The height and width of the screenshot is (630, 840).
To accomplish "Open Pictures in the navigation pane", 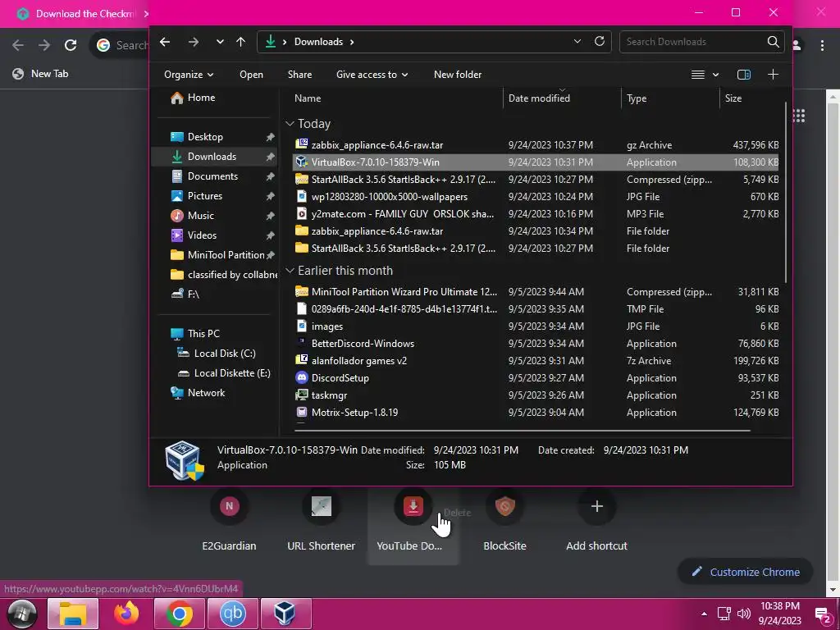I will tap(197, 196).
